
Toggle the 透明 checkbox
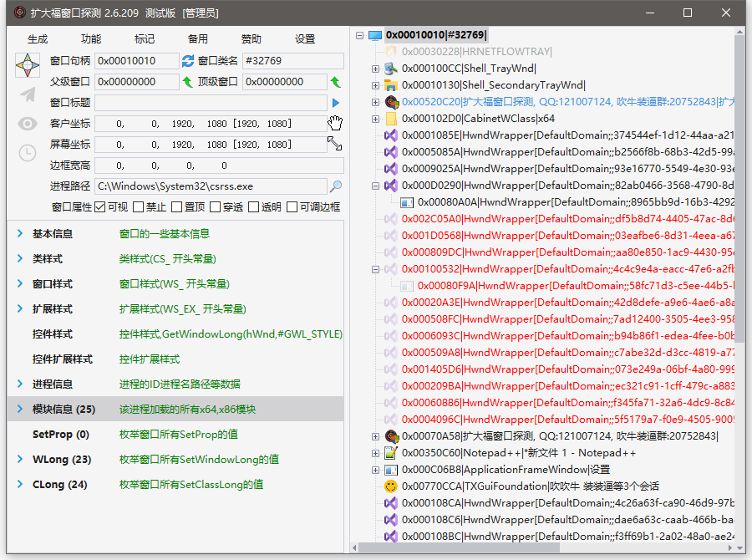(x=253, y=206)
